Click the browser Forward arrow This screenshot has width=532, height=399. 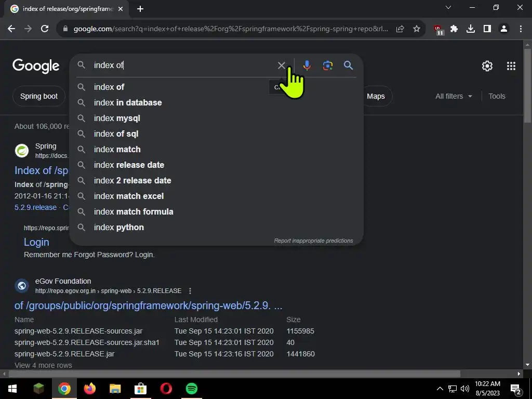[x=28, y=29]
